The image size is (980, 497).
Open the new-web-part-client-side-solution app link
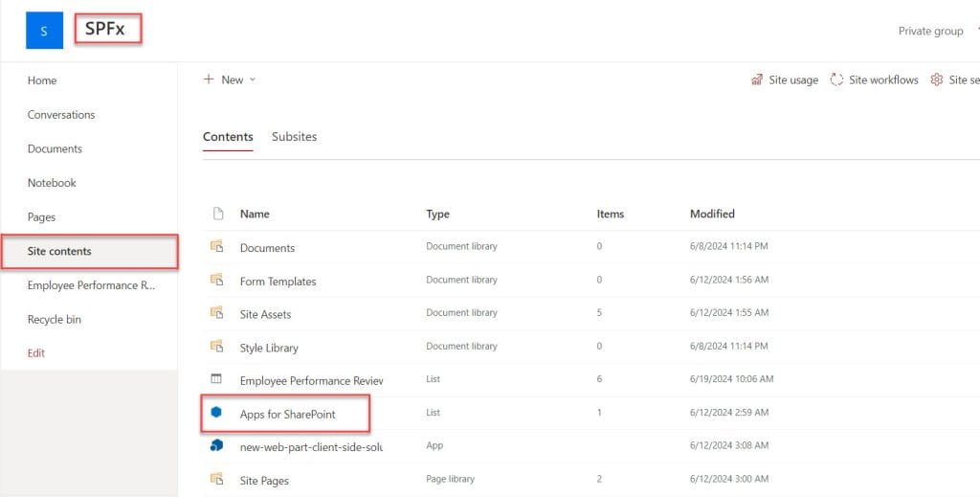coord(311,447)
